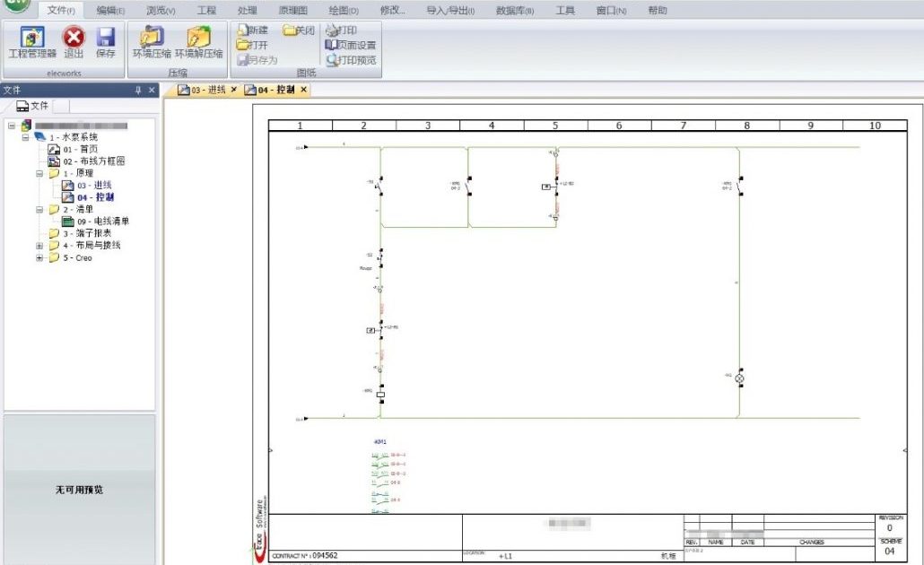924x565 pixels.
Task: Click the lamp symbol in the schematic
Action: click(x=739, y=378)
